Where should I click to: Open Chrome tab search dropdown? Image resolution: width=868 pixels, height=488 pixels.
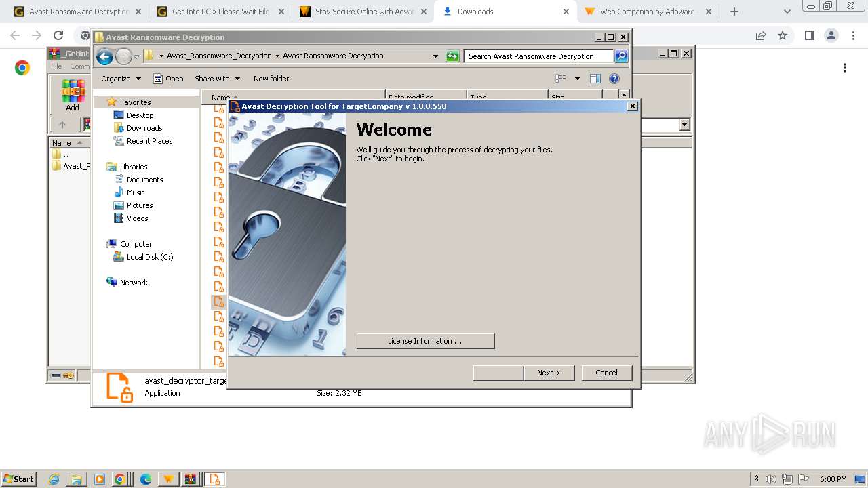pyautogui.click(x=787, y=12)
